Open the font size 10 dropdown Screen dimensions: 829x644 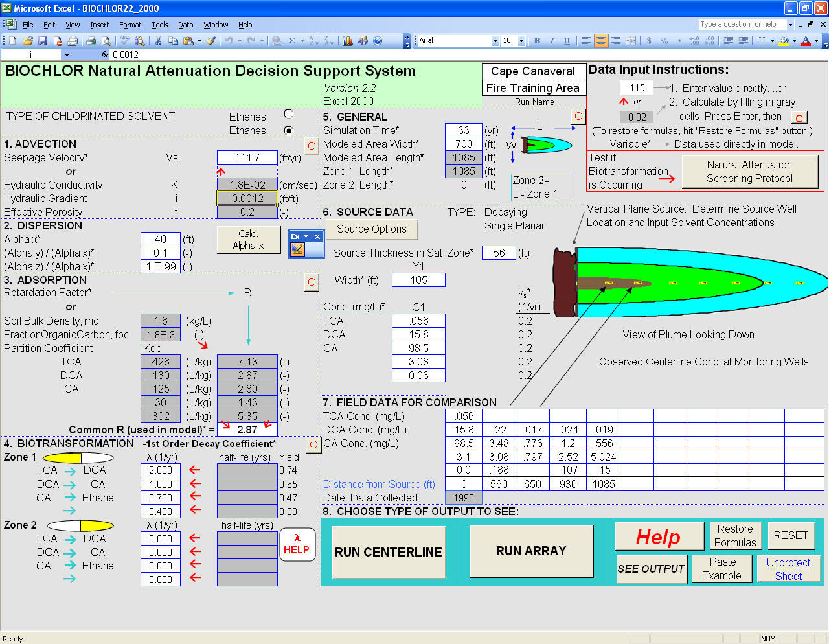click(521, 41)
